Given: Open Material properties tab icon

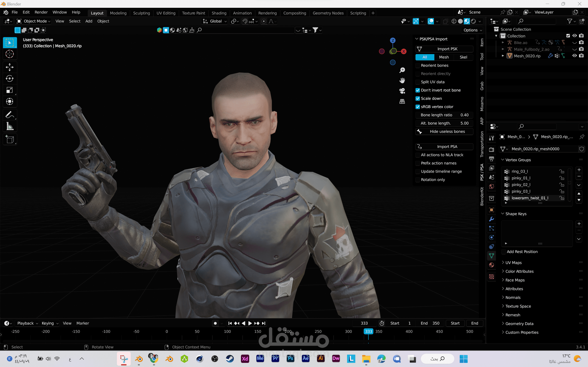Looking at the screenshot, I should 492,265.
